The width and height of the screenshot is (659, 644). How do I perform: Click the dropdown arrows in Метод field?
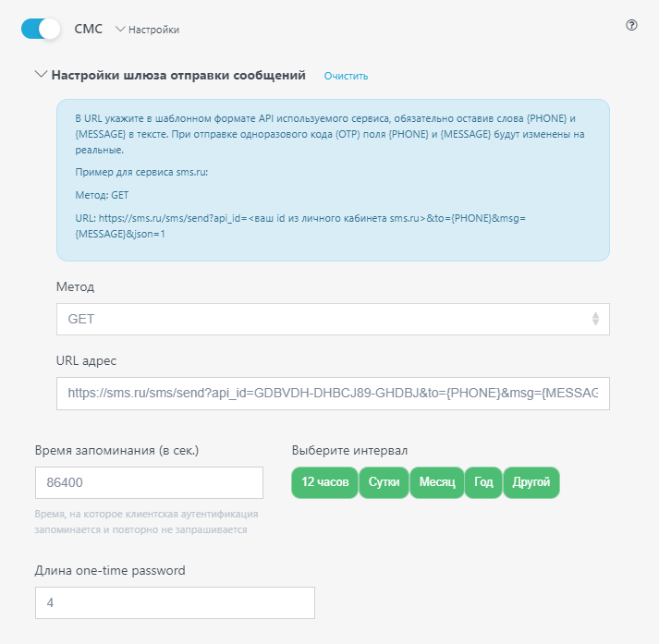coord(595,319)
